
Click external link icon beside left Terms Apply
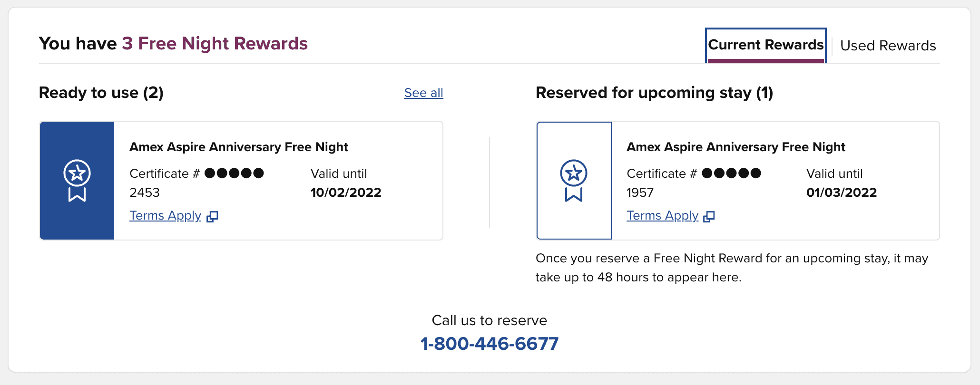tap(212, 216)
